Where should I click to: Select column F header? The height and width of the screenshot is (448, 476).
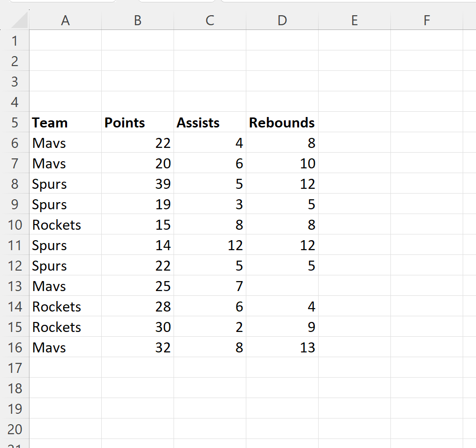pos(427,20)
